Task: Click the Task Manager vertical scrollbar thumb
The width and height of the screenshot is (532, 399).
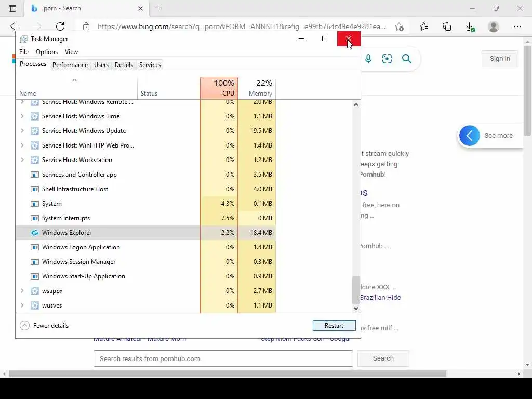Action: [356, 290]
